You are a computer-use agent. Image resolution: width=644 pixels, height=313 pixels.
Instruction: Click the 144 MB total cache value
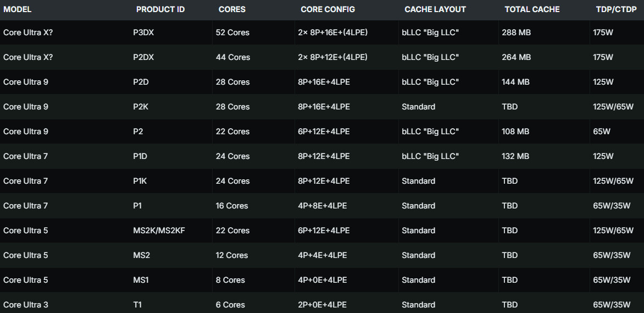click(x=515, y=82)
